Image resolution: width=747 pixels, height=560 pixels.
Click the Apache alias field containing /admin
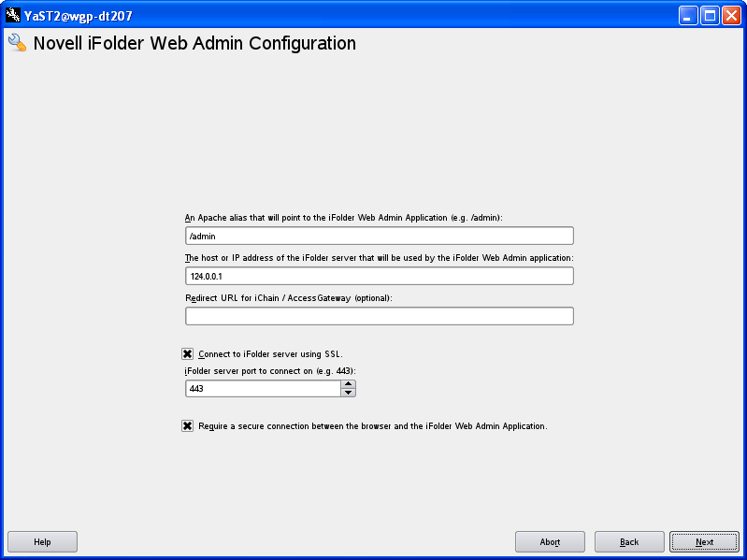379,237
